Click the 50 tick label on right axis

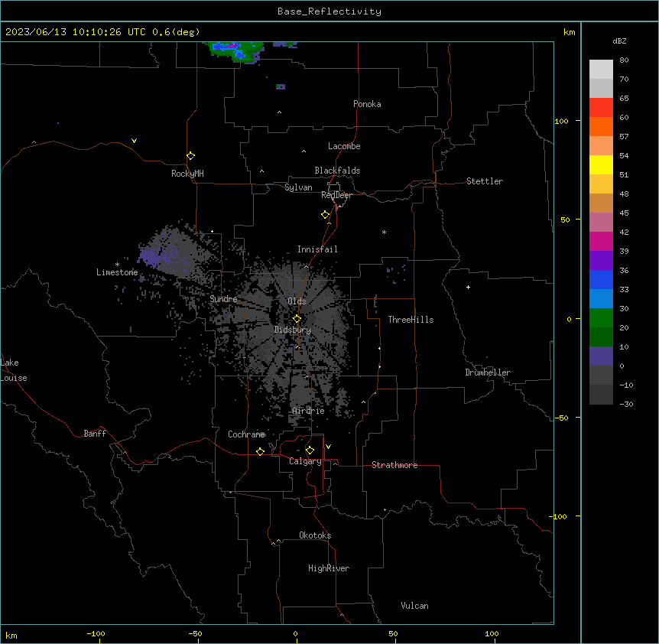click(565, 220)
